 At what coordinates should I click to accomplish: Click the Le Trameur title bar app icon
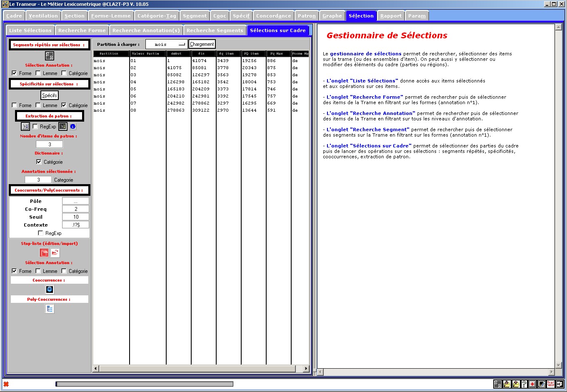pos(5,4)
